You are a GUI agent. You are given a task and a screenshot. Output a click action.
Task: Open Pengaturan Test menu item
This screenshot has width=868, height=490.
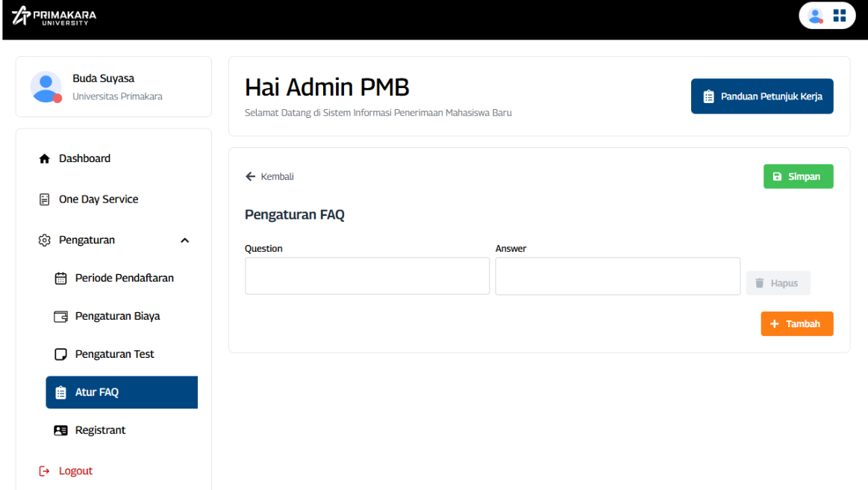click(x=114, y=354)
